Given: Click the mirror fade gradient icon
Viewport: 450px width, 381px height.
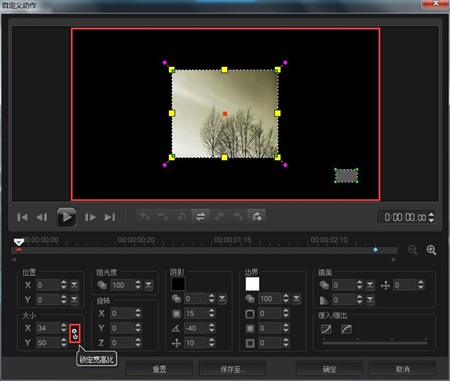Looking at the screenshot, I should coord(324,300).
